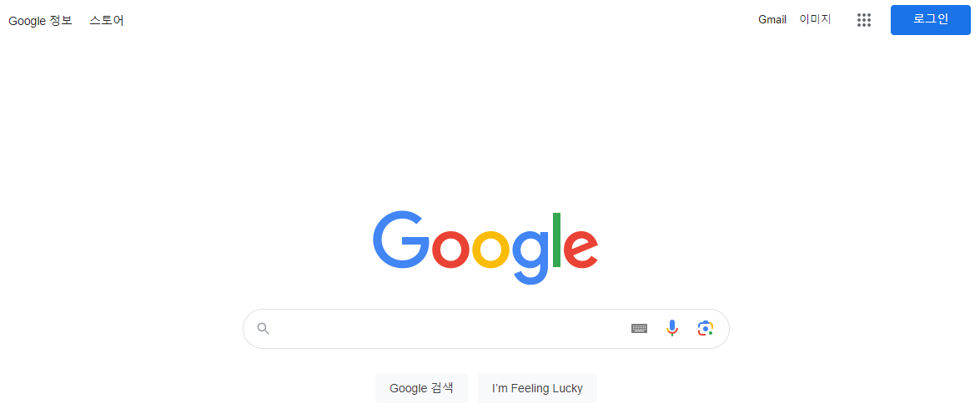Open the Google 정보 link
The image size is (980, 419).
pos(41,20)
